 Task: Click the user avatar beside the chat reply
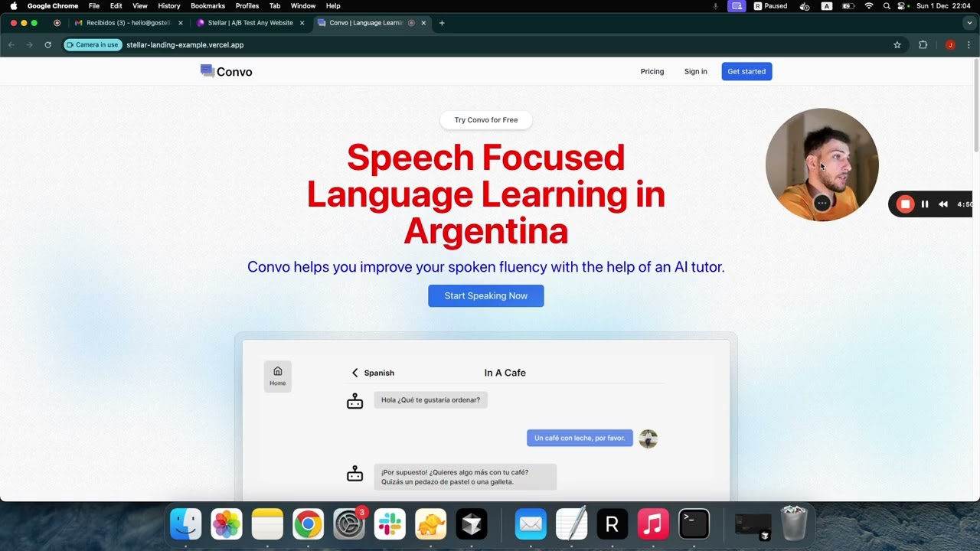coord(648,439)
